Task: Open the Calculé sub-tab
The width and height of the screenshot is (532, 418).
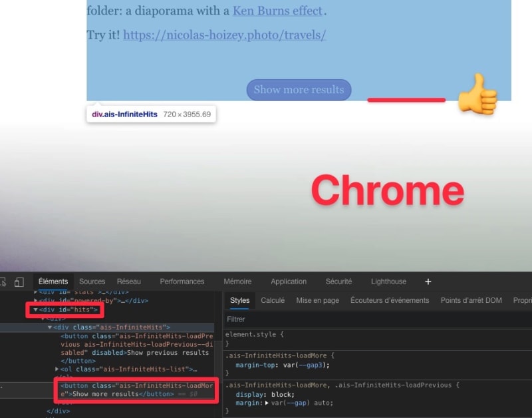Action: pos(273,300)
